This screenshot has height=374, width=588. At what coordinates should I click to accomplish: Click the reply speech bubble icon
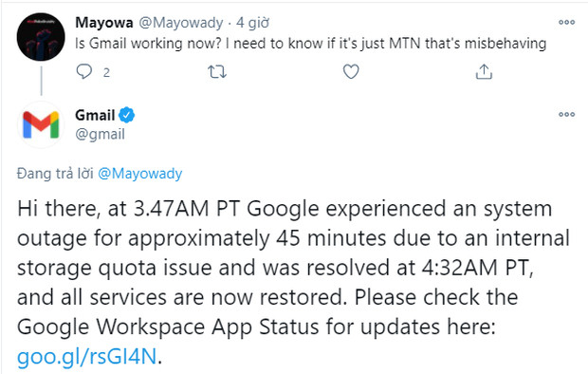(84, 71)
